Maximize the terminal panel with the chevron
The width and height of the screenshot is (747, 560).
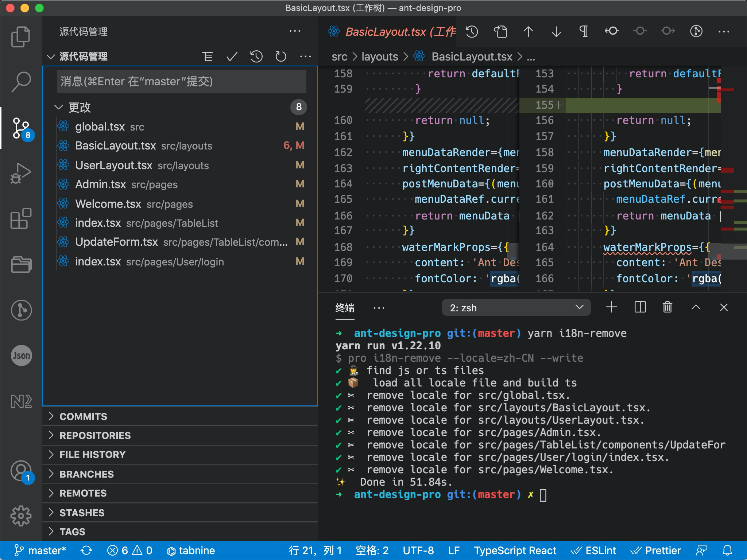[x=696, y=307]
